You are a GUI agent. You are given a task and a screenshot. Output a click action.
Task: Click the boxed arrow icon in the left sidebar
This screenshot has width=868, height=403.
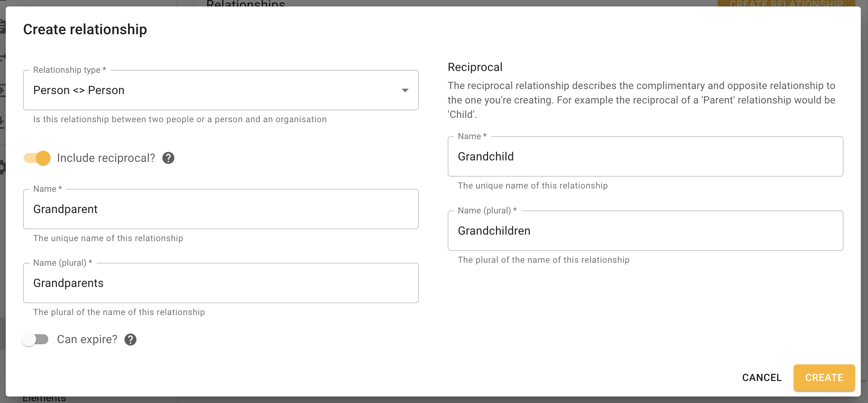tap(2, 90)
